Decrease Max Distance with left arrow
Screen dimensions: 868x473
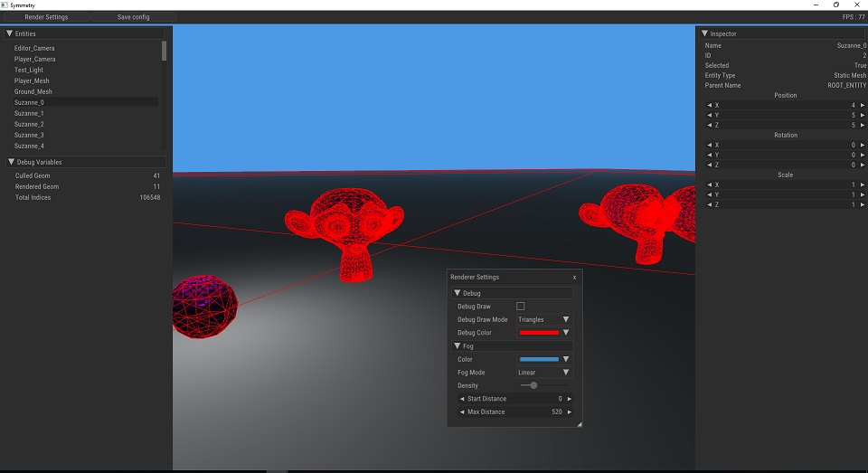pos(462,412)
